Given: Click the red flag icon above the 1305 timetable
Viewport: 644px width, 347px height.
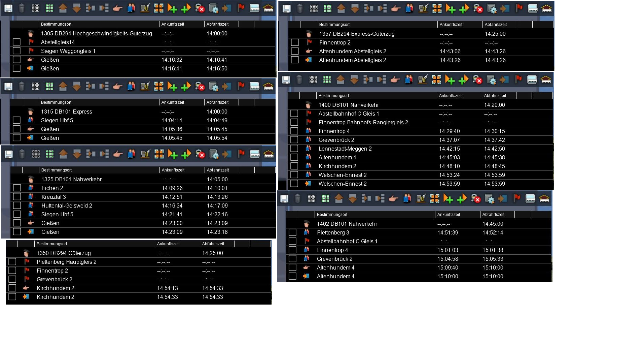Looking at the screenshot, I should (x=241, y=8).
